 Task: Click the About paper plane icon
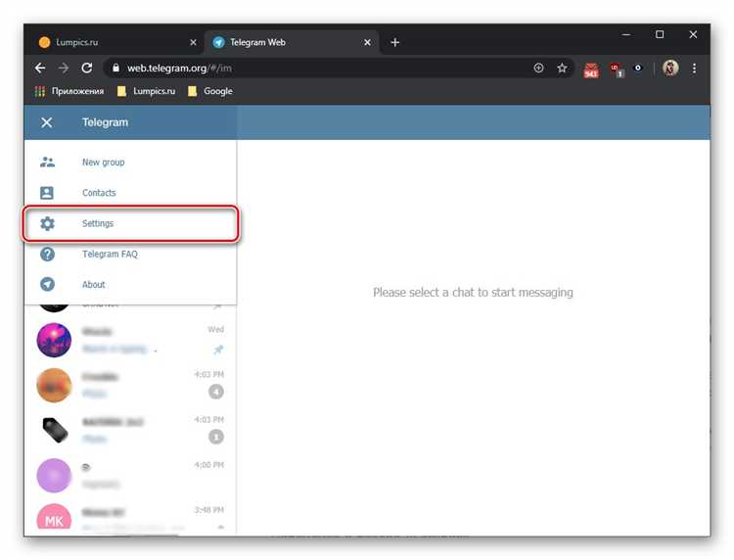[x=47, y=284]
